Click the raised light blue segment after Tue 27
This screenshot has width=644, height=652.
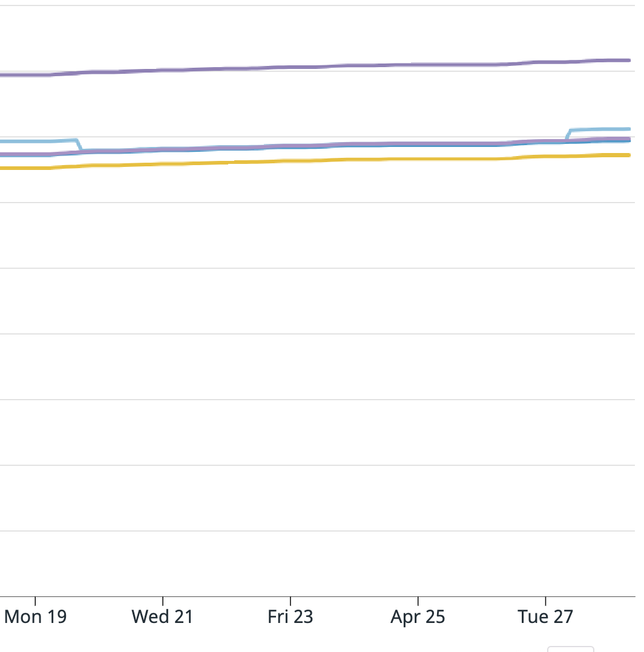(x=599, y=129)
